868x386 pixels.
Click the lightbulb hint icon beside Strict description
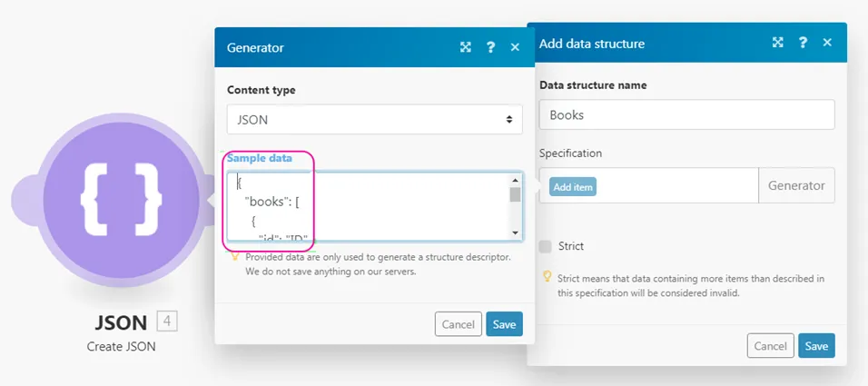[547, 276]
